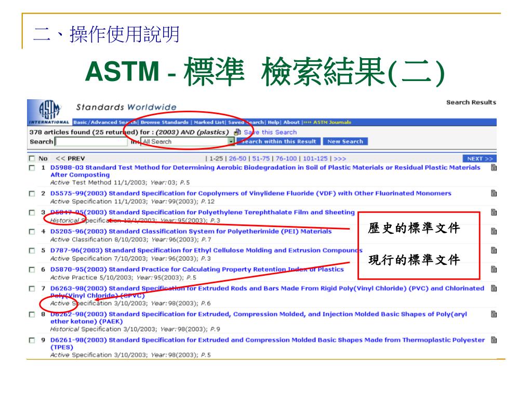This screenshot has width=532, height=399.
Task: Open D5575-99(2003) Vinylidene Fluoride standard title
Action: coord(251,193)
